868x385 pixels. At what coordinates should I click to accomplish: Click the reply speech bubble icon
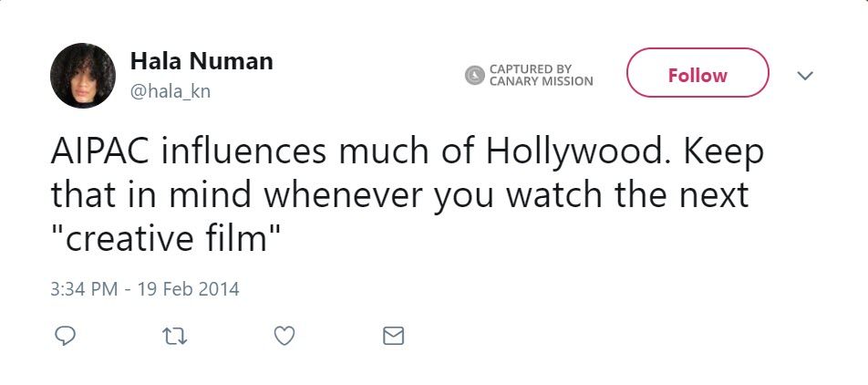(65, 337)
